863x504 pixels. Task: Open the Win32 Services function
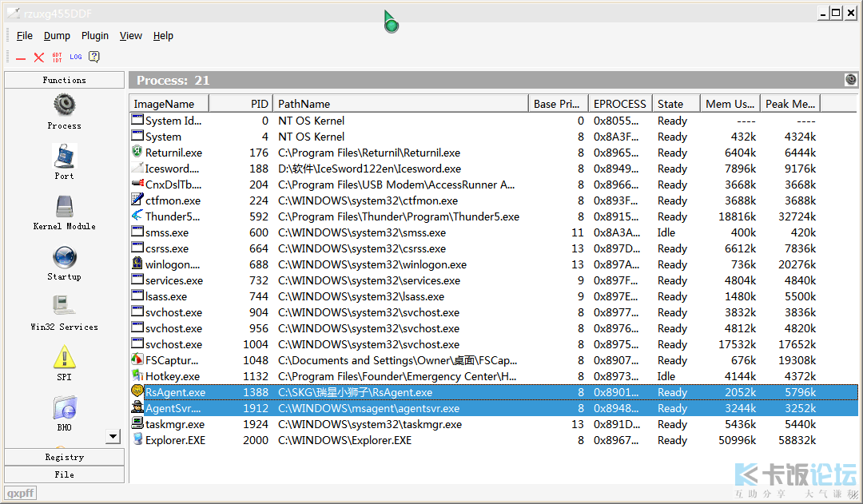(65, 306)
